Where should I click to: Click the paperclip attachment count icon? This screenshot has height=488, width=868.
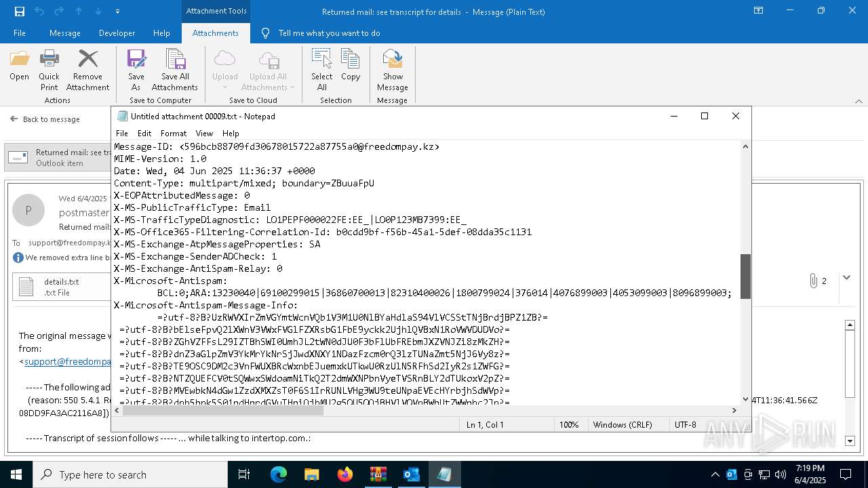812,281
